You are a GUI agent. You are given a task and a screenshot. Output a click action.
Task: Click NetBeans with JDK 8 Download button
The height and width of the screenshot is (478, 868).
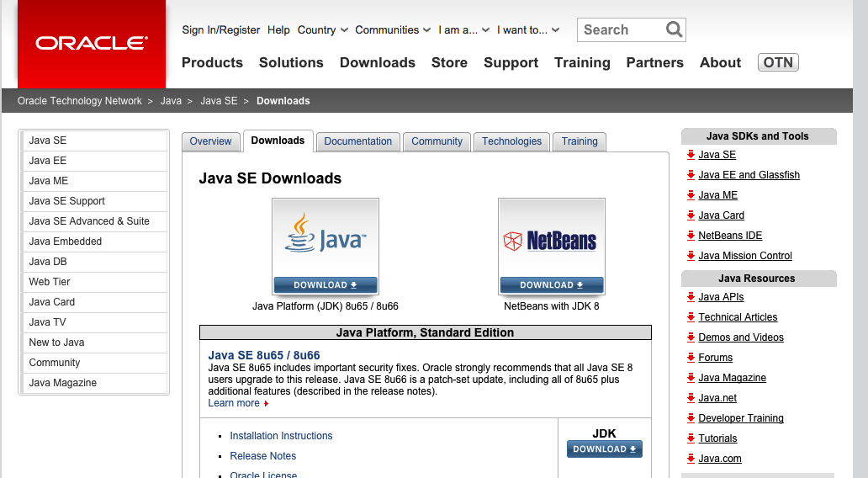coord(552,285)
